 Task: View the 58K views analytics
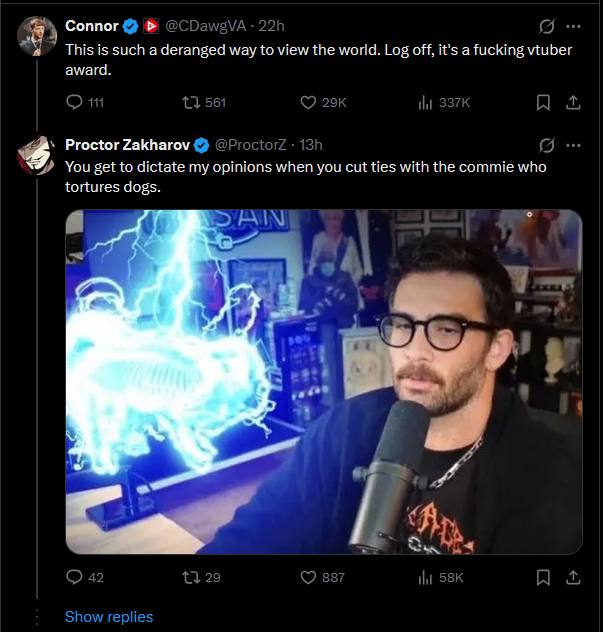click(x=441, y=578)
